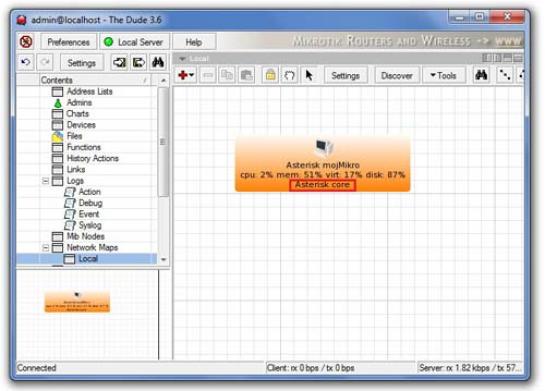Click the red disconnect icon
The image size is (545, 391).
pyautogui.click(x=26, y=42)
